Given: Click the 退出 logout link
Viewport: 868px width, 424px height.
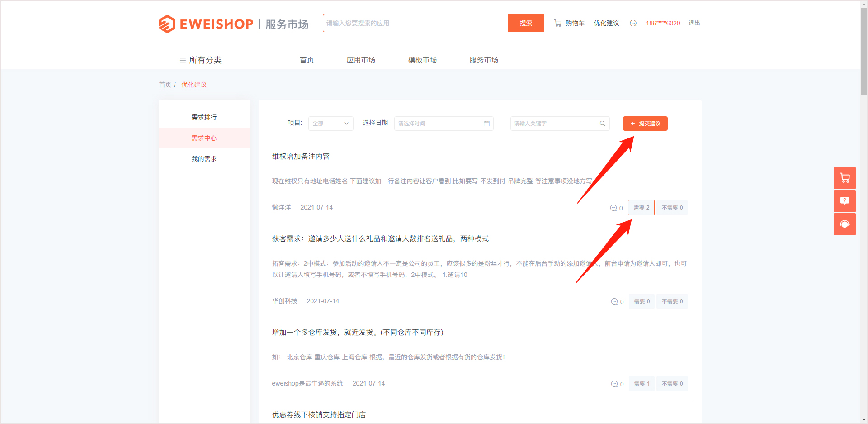Looking at the screenshot, I should pyautogui.click(x=694, y=23).
